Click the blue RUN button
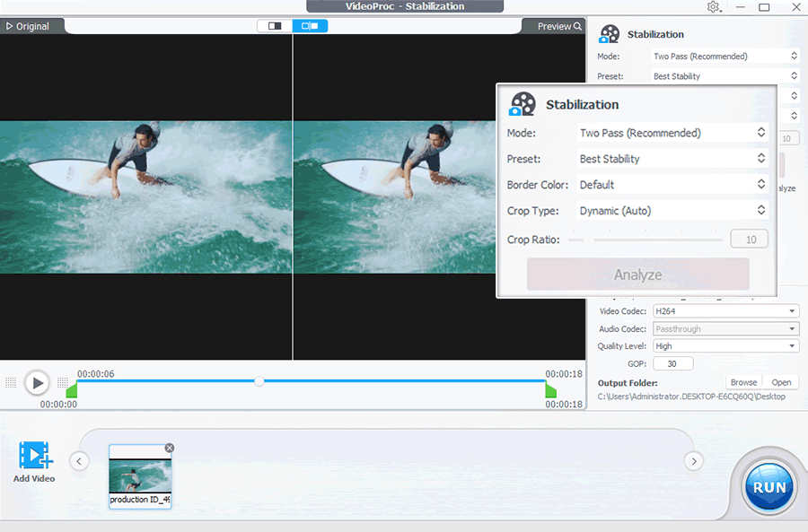 (x=769, y=487)
